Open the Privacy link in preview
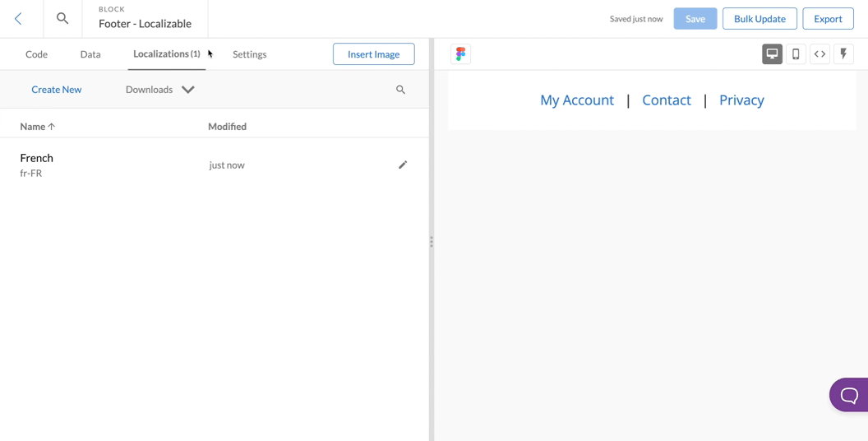 pos(741,100)
